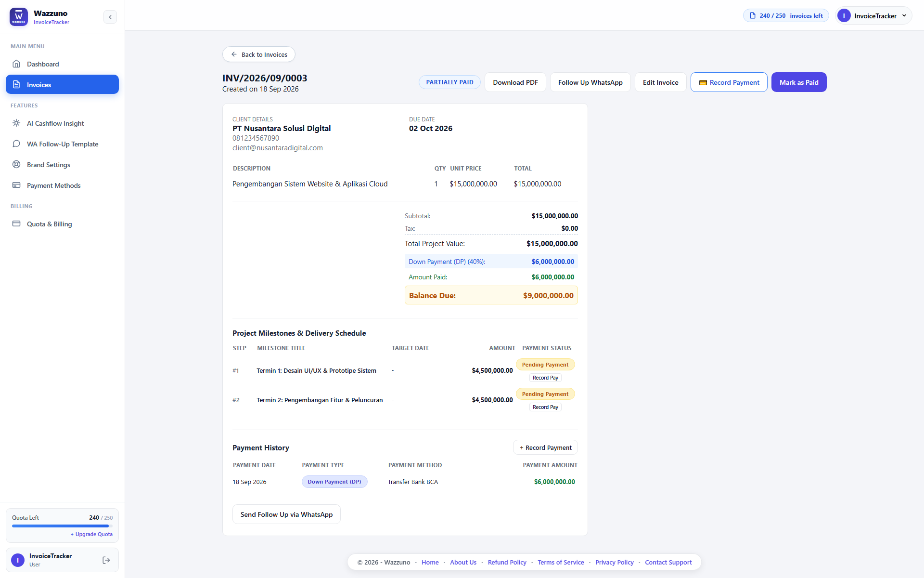Collapse the sidebar with the chevron button
The image size is (924, 578).
(x=110, y=17)
